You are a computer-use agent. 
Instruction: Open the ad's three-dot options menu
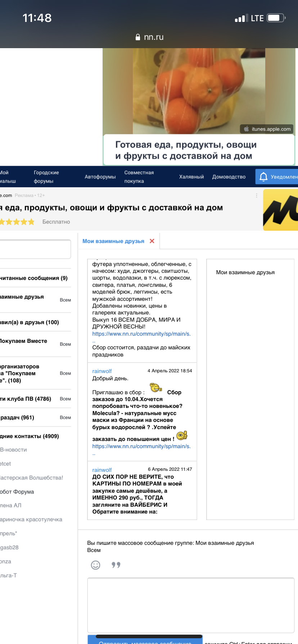point(257,195)
